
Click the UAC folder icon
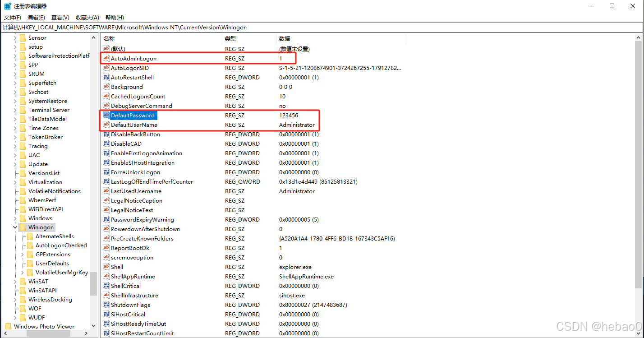point(23,155)
